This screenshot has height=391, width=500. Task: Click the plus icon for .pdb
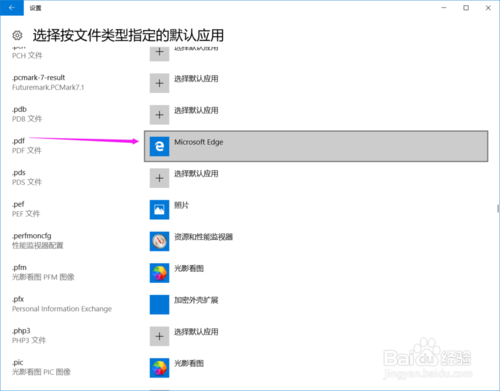(159, 115)
